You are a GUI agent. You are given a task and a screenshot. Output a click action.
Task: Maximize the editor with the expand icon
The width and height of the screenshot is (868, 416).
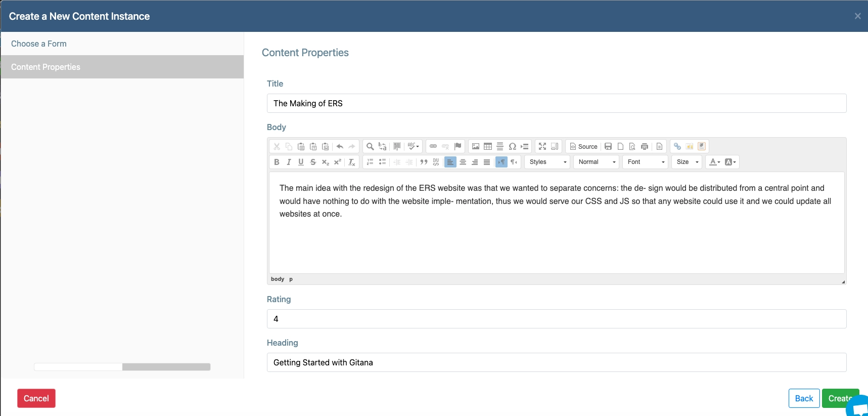click(542, 147)
